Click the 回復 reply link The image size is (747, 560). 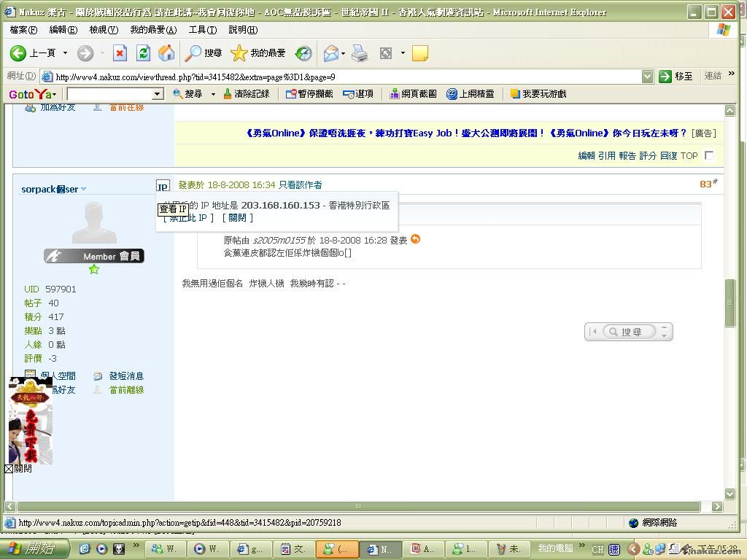668,156
